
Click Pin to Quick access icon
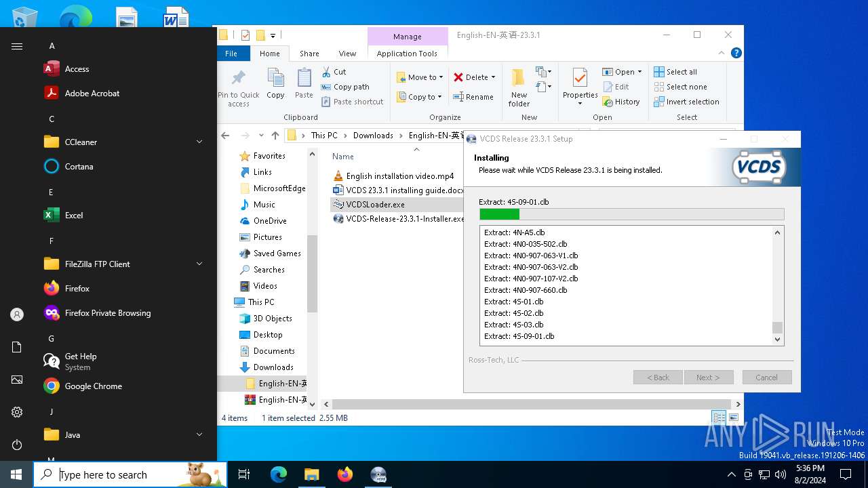tap(238, 87)
